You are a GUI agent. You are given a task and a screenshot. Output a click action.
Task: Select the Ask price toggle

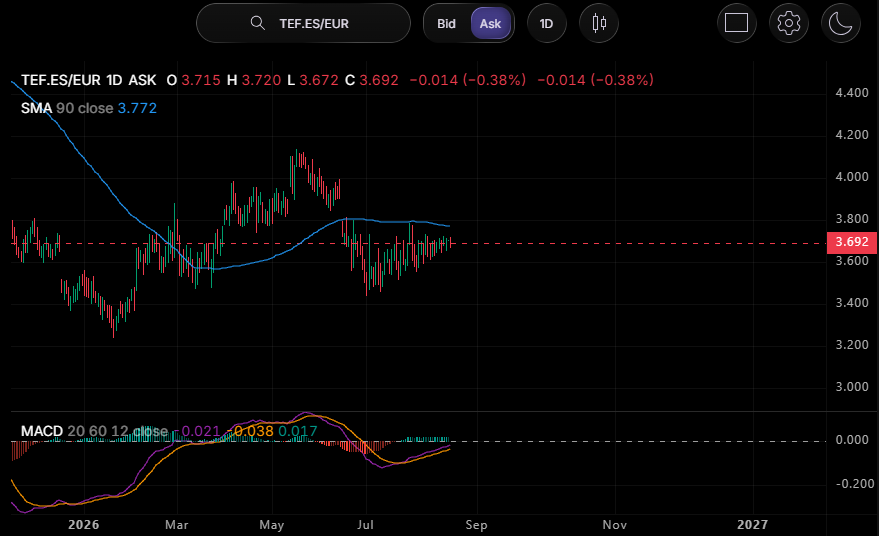(x=491, y=24)
